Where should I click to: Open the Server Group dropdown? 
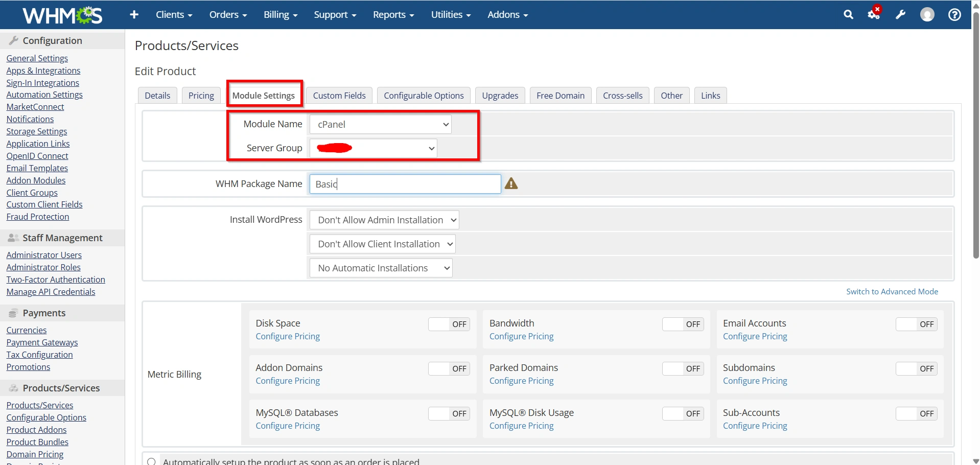coord(374,148)
